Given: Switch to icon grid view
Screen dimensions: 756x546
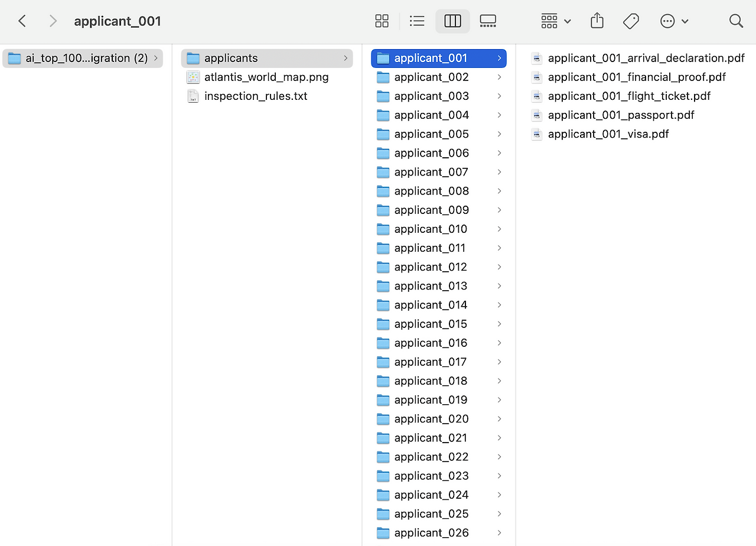Looking at the screenshot, I should (x=382, y=21).
